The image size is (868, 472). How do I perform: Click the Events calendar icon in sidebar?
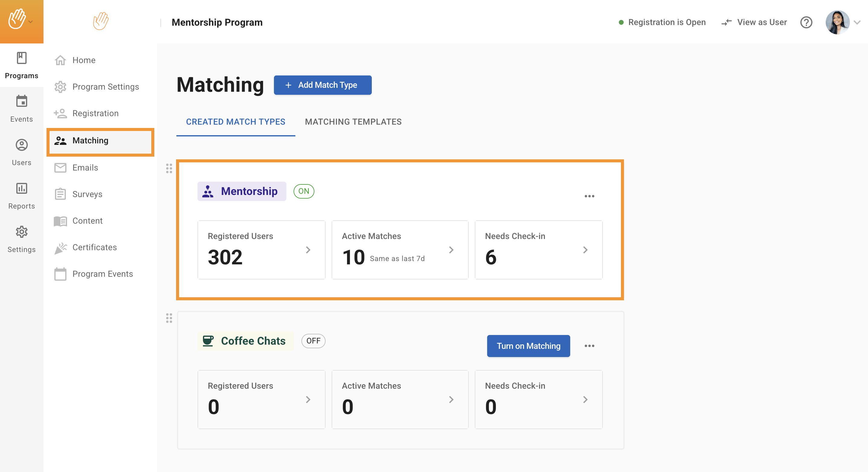(21, 101)
